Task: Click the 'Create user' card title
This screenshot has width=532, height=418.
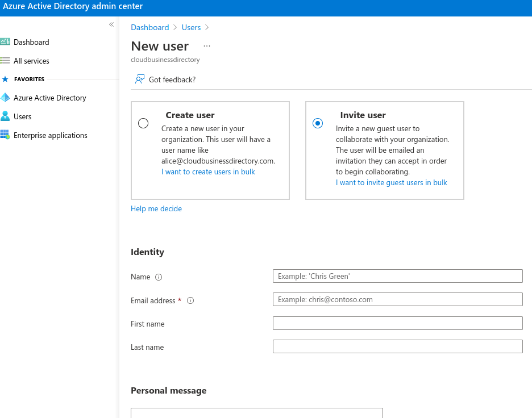Action: 190,115
